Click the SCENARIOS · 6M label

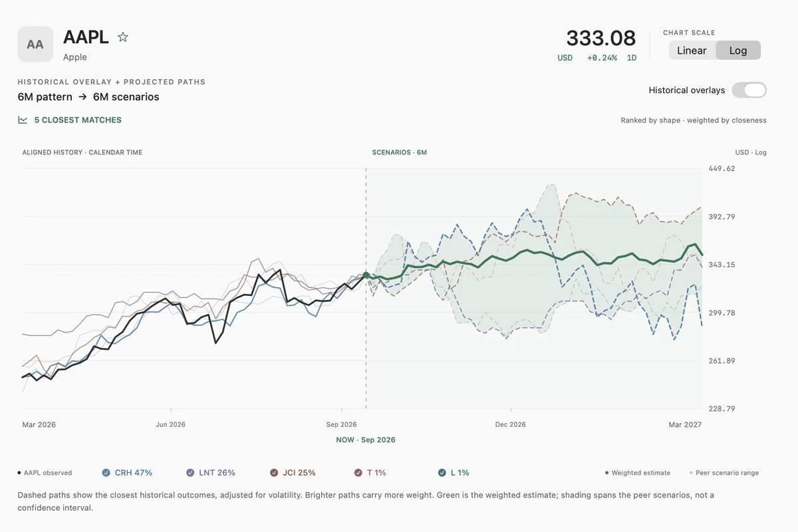pyautogui.click(x=400, y=152)
